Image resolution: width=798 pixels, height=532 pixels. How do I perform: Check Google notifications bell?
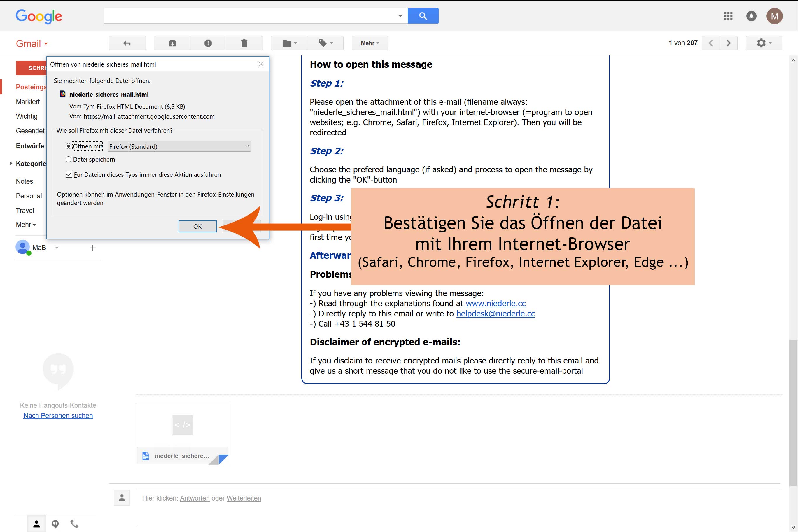click(751, 16)
